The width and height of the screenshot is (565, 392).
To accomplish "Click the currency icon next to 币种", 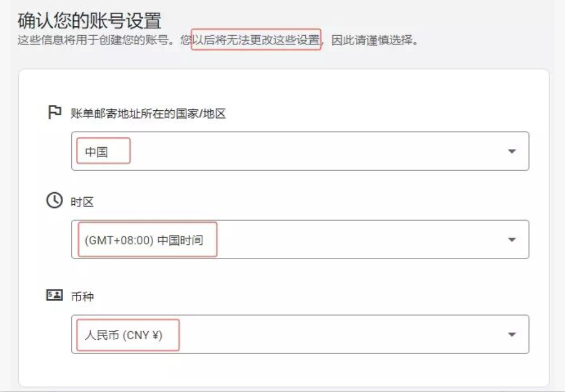I will pos(54,296).
